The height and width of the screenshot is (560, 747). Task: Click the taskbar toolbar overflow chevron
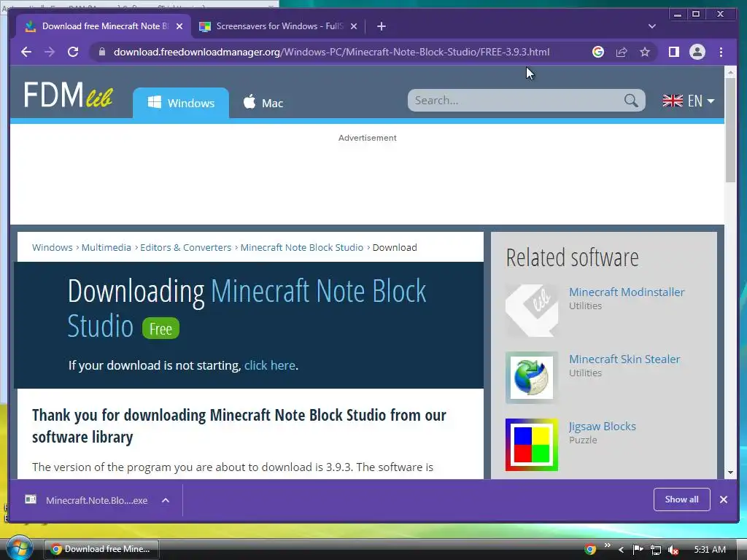click(607, 545)
